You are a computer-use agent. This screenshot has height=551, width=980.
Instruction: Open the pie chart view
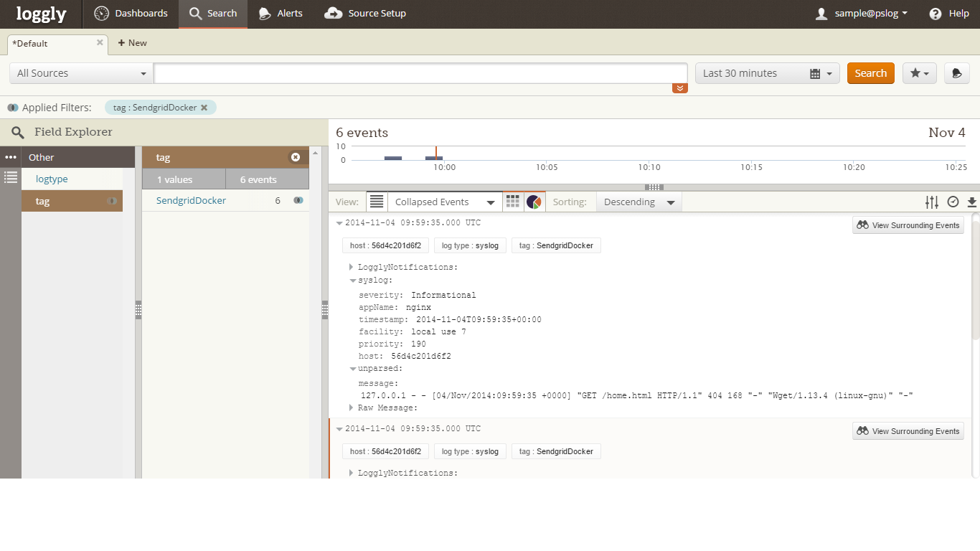534,202
